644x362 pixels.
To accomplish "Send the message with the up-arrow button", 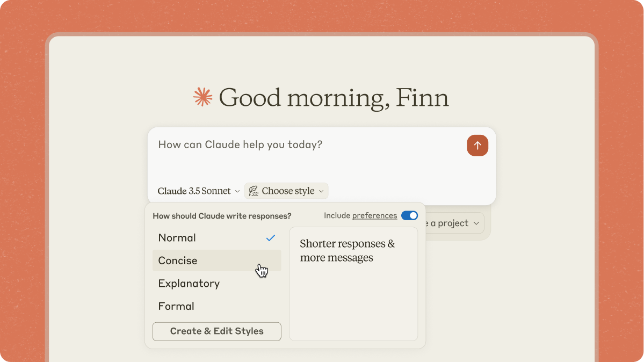I will click(x=477, y=146).
